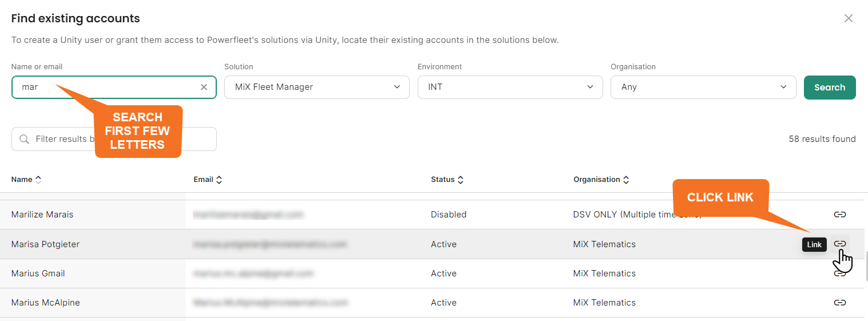Screen dimensions: 868x321
Task: Click MiX Telematics for Marius Gmail
Action: [604, 274]
